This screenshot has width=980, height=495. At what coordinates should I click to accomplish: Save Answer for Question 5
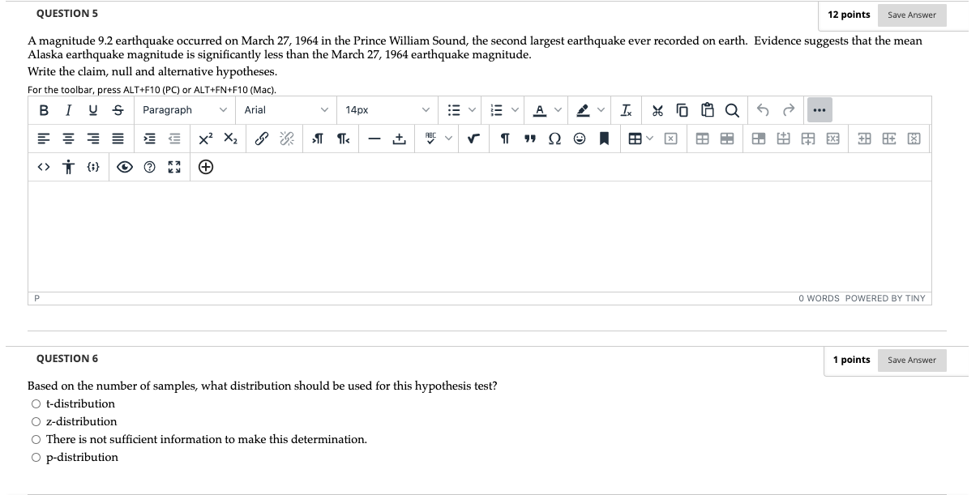(911, 15)
